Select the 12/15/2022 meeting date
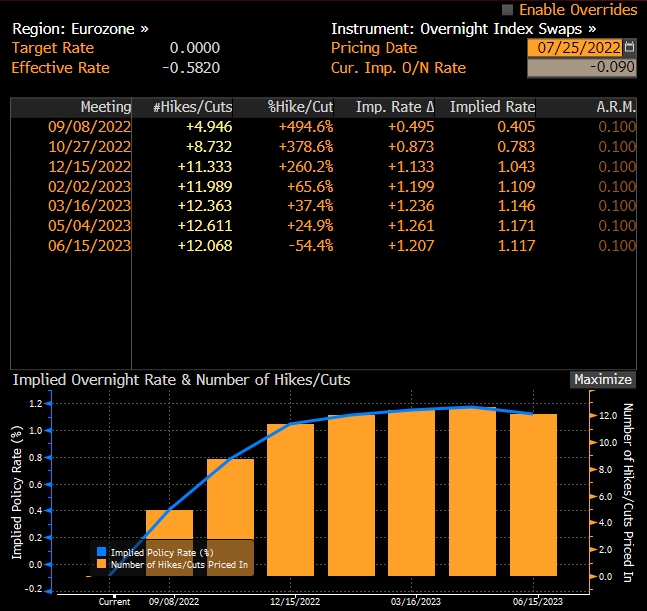647x611 pixels. coord(89,166)
